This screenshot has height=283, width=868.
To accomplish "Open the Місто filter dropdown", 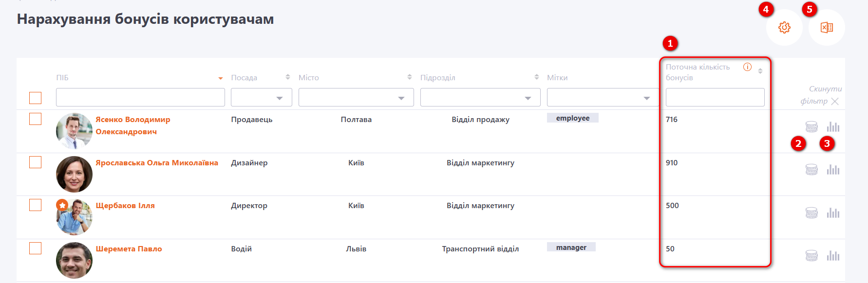I will click(356, 98).
